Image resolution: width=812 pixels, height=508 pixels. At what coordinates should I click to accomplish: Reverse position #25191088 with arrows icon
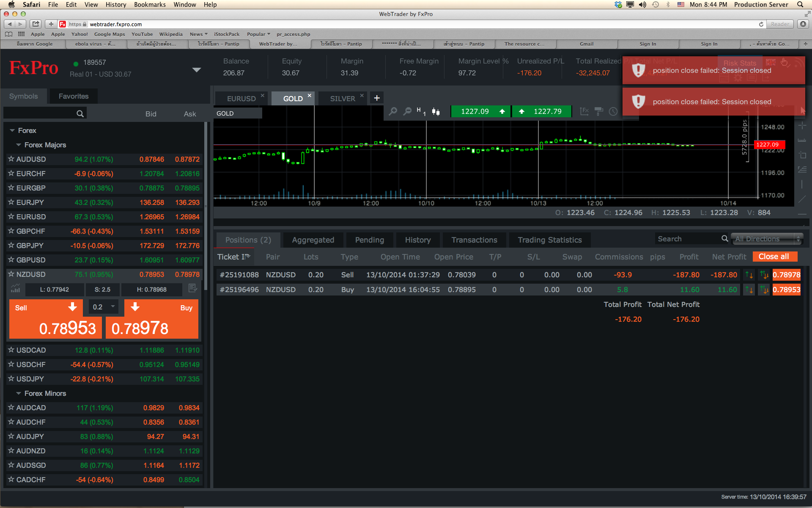(x=749, y=275)
